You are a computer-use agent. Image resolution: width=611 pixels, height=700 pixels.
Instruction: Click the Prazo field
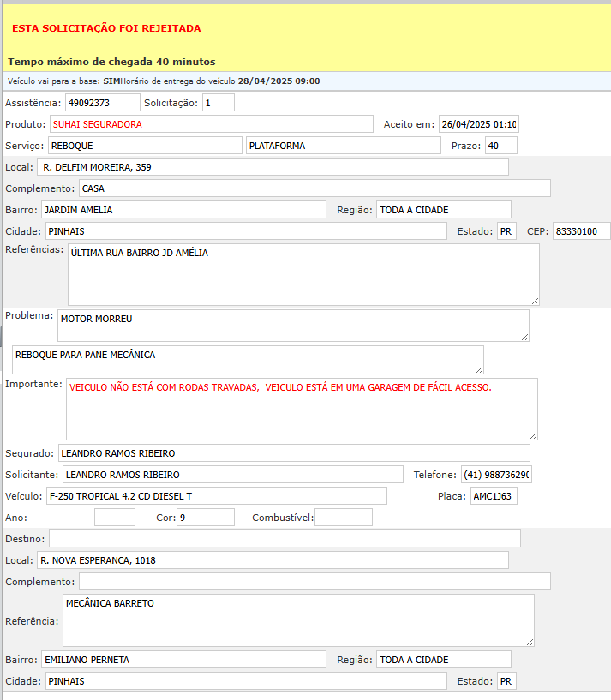click(x=500, y=146)
